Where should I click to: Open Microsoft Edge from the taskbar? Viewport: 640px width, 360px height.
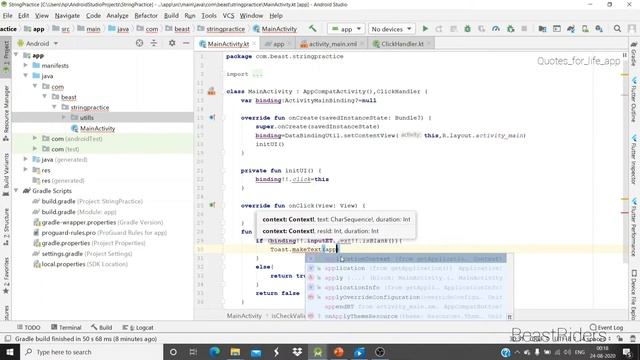[x=214, y=352]
